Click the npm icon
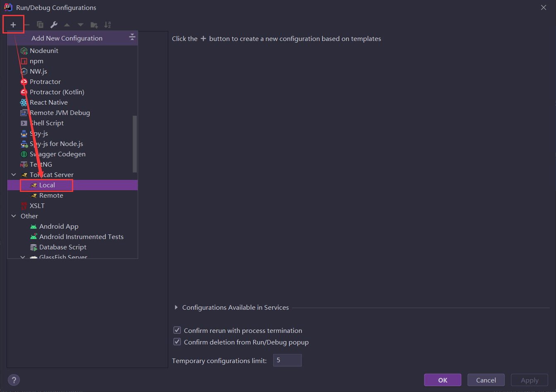 tap(24, 61)
